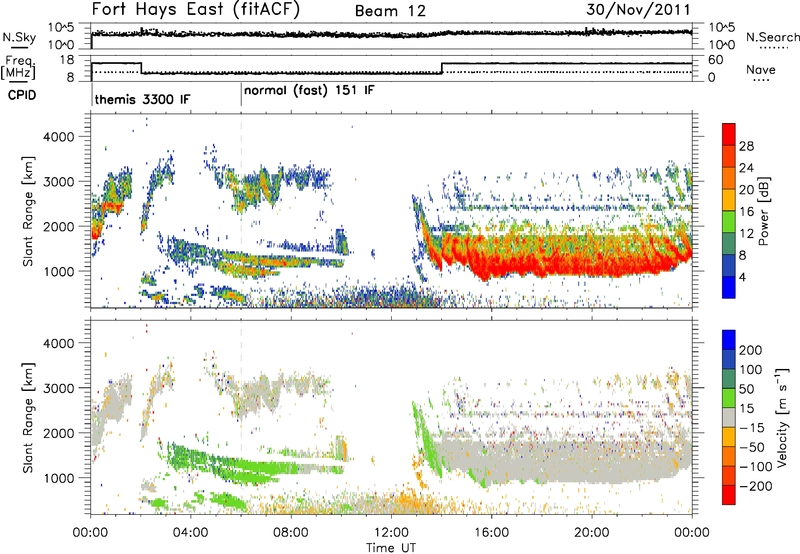Click the 'CPID' row label
Viewport: 800px width, 554px height.
(x=22, y=95)
